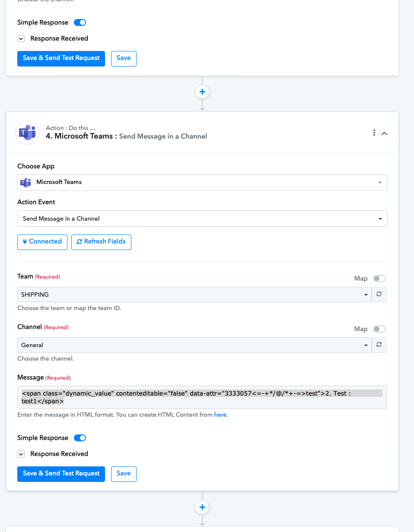Open the Choose App dropdown showing Microsoft Teams
Screen dimensions: 414x532
point(202,182)
